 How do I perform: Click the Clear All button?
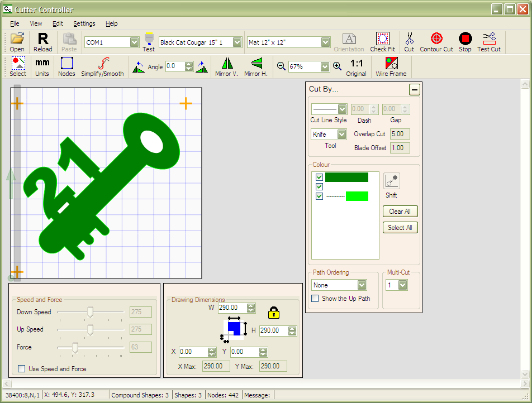point(400,211)
